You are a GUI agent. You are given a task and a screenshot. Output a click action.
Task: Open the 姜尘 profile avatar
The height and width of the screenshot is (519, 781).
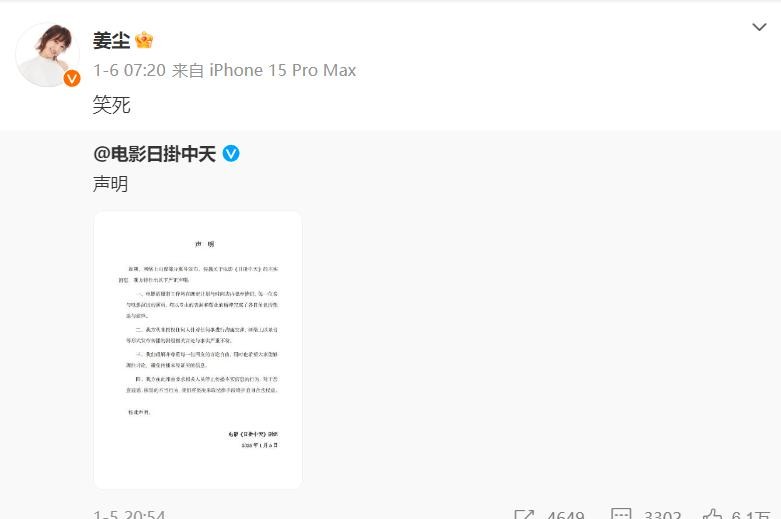pyautogui.click(x=48, y=54)
